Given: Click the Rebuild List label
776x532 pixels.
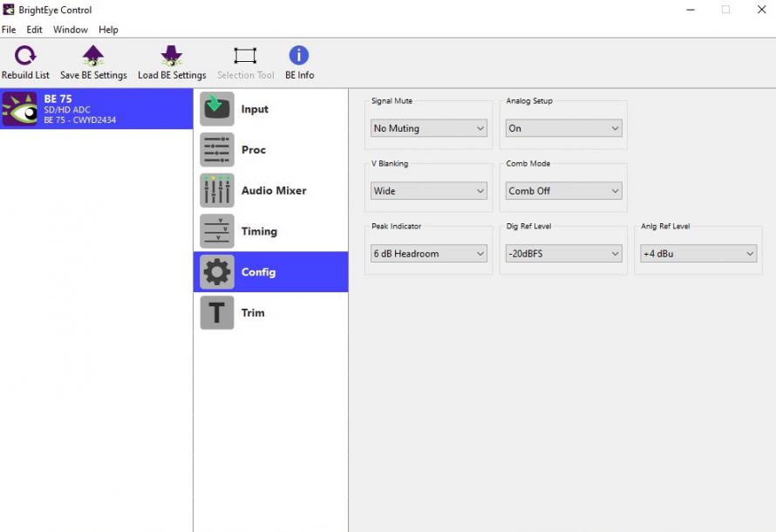Looking at the screenshot, I should [25, 75].
